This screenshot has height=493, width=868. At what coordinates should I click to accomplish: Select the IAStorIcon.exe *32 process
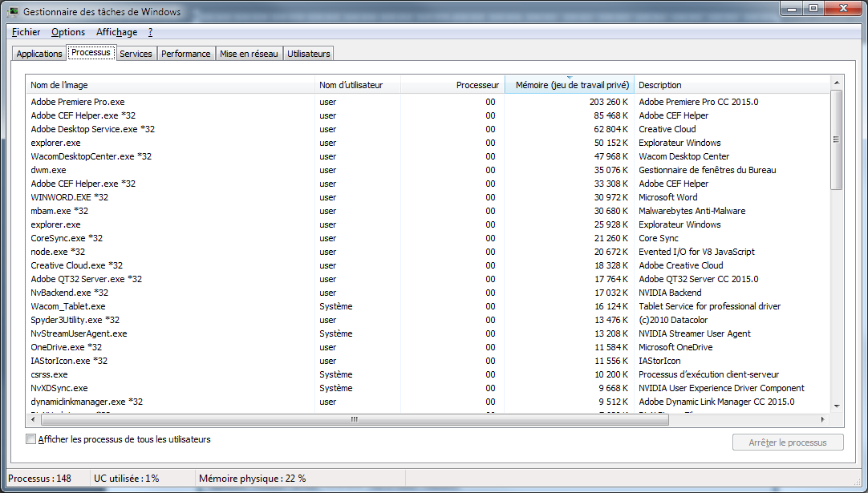point(428,361)
